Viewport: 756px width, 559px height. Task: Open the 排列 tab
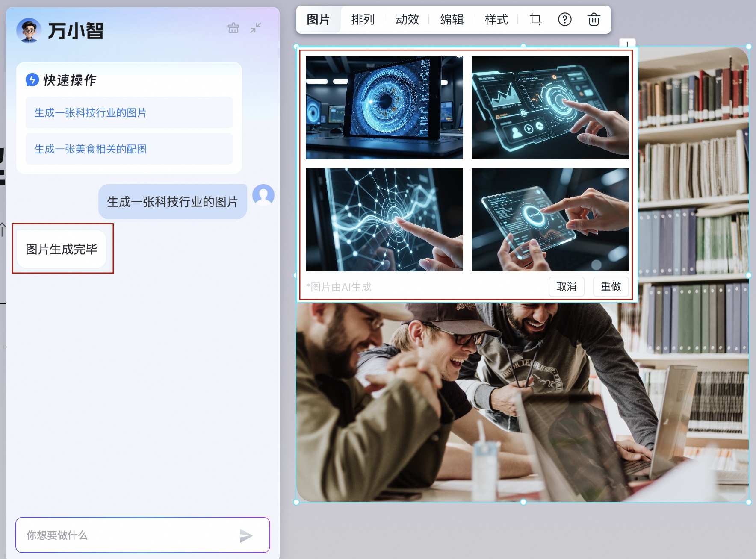pyautogui.click(x=363, y=20)
